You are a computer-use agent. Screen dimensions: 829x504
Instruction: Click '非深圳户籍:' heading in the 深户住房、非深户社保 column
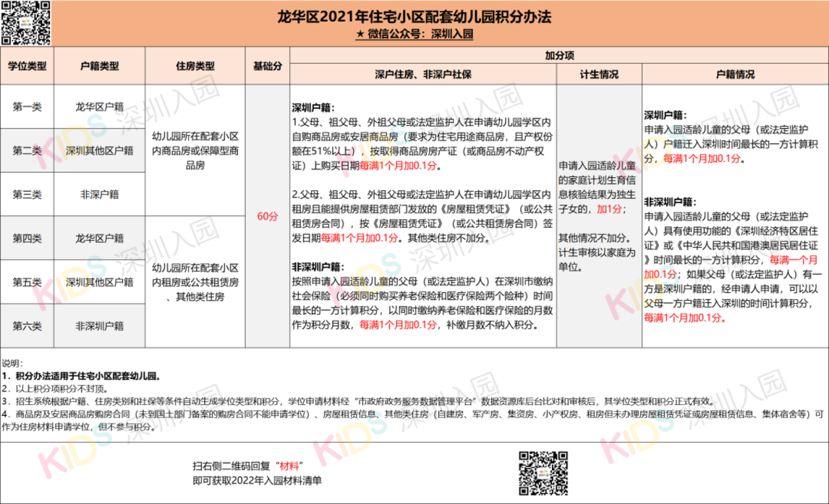[x=318, y=267]
